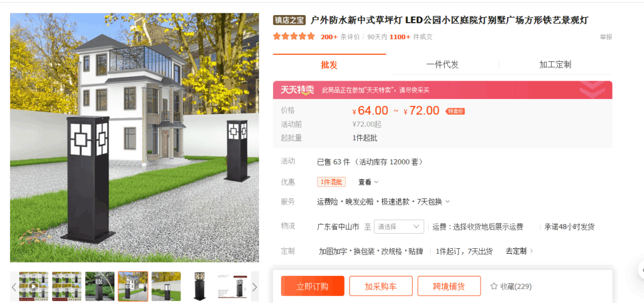Viewport: 644px width, 303px height.
Task: Click the 特卖价 tag beside the price
Action: [455, 111]
